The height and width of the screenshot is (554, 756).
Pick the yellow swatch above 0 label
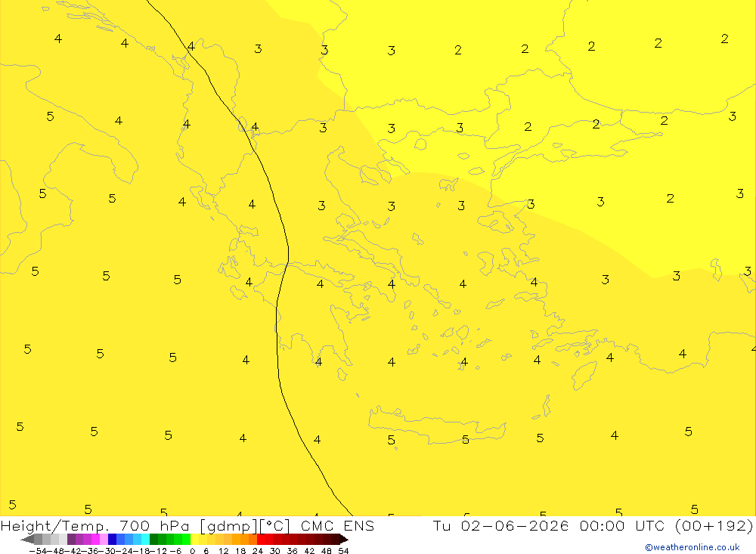coord(194,540)
